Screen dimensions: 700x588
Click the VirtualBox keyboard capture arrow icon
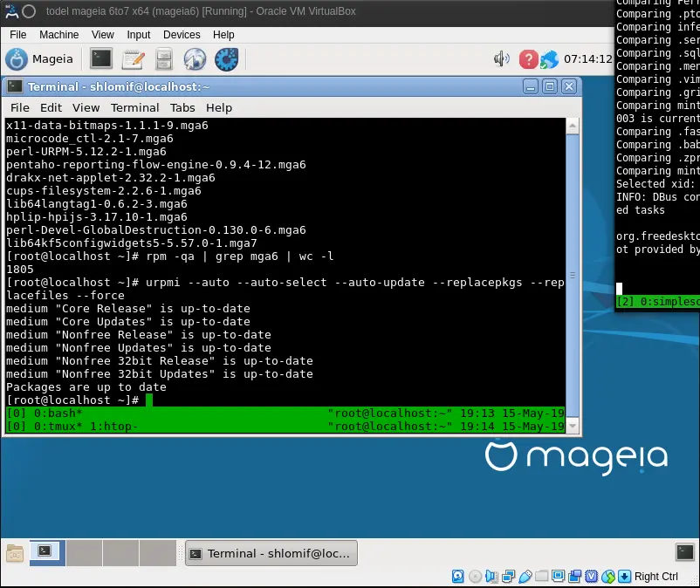coord(625,577)
